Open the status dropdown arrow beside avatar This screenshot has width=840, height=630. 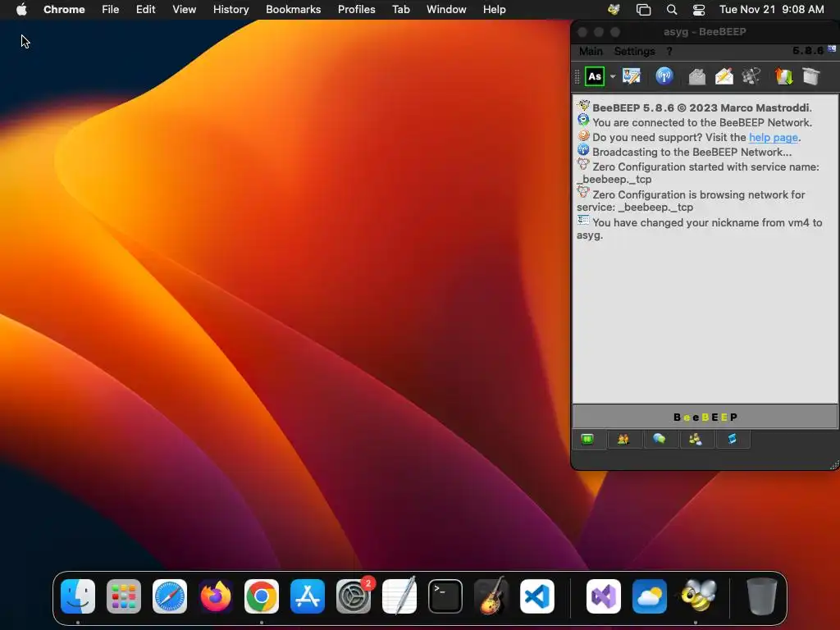click(x=613, y=76)
